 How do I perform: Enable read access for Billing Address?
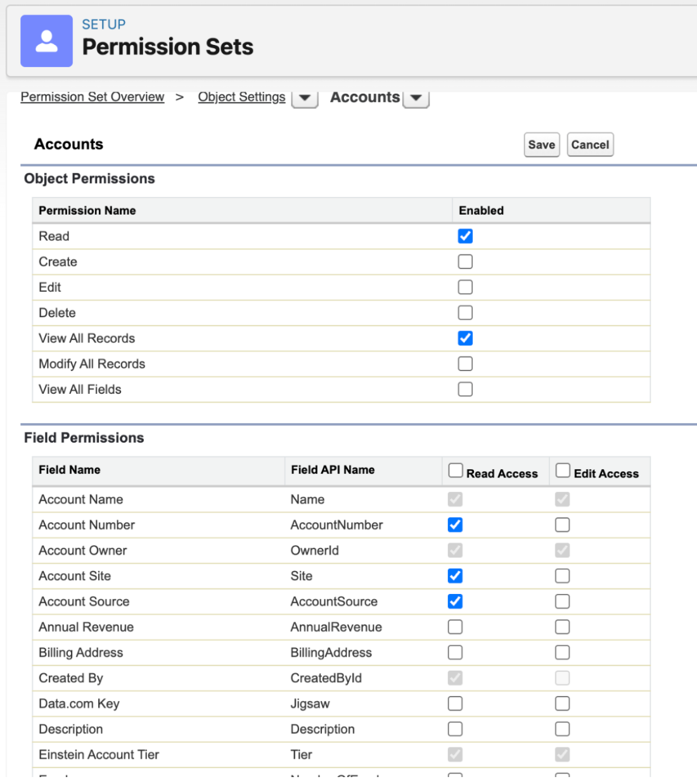tap(455, 652)
